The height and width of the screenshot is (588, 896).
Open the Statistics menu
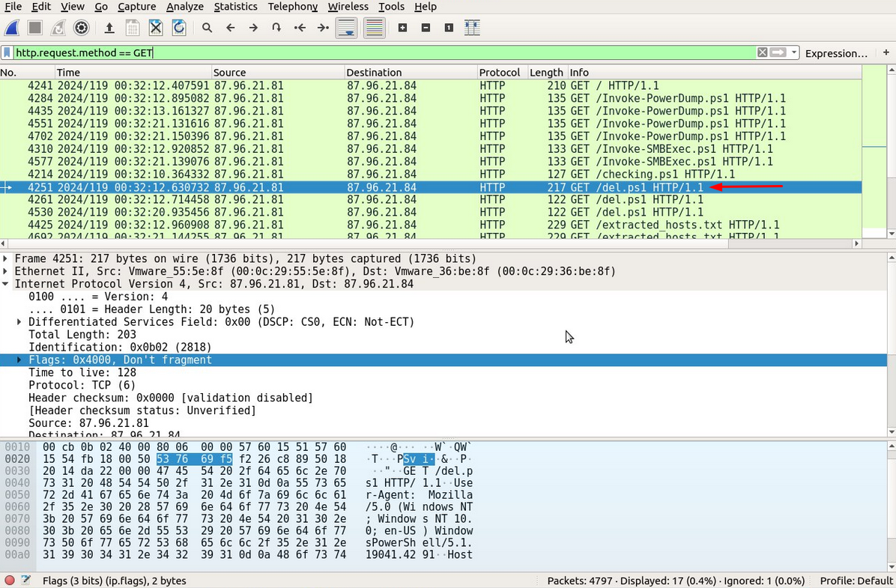[235, 7]
